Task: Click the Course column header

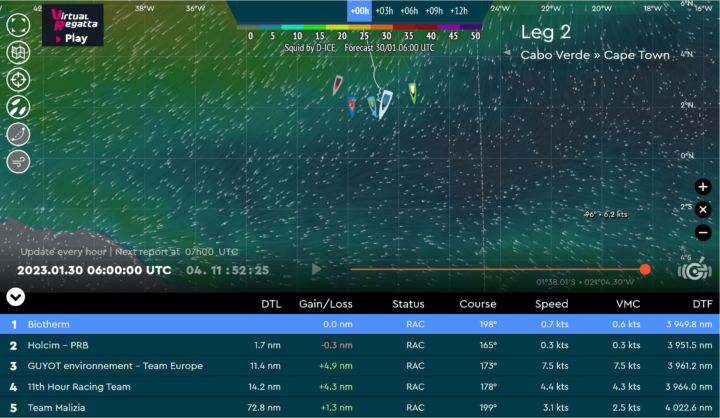Action: coord(478,304)
